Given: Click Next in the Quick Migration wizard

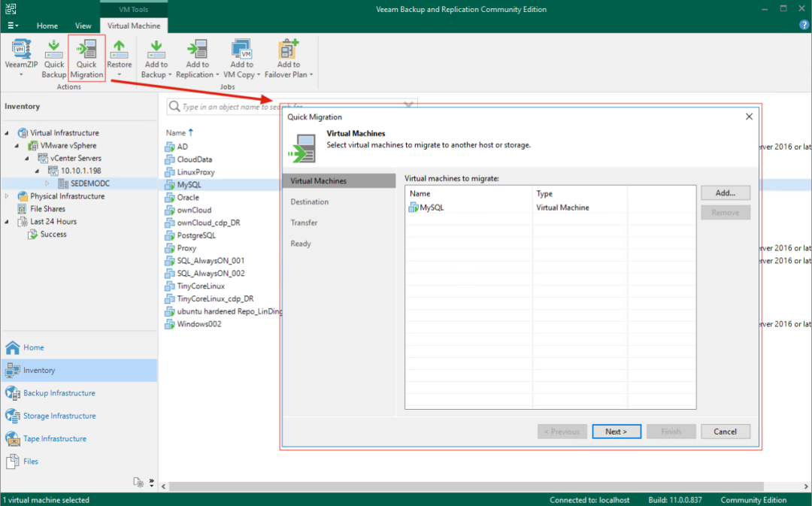Looking at the screenshot, I should pyautogui.click(x=617, y=432).
